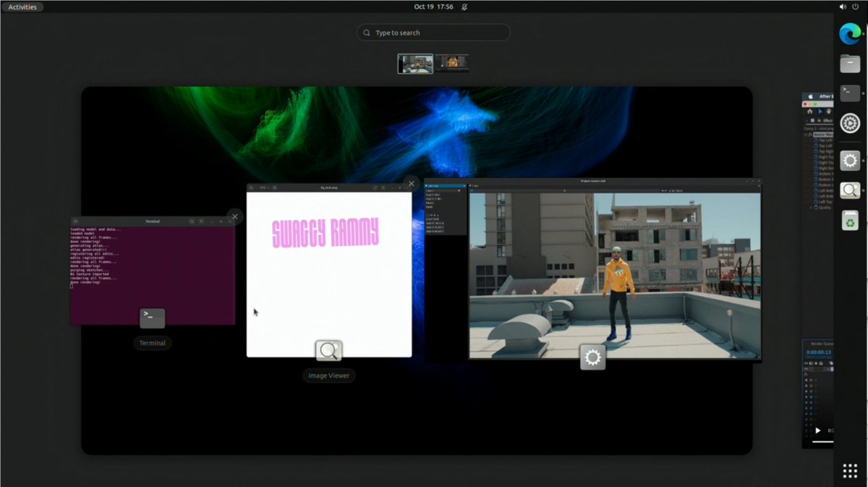The image size is (868, 487).
Task: Click the 0:00:00:13 timecode in After Effects
Action: pyautogui.click(x=820, y=352)
